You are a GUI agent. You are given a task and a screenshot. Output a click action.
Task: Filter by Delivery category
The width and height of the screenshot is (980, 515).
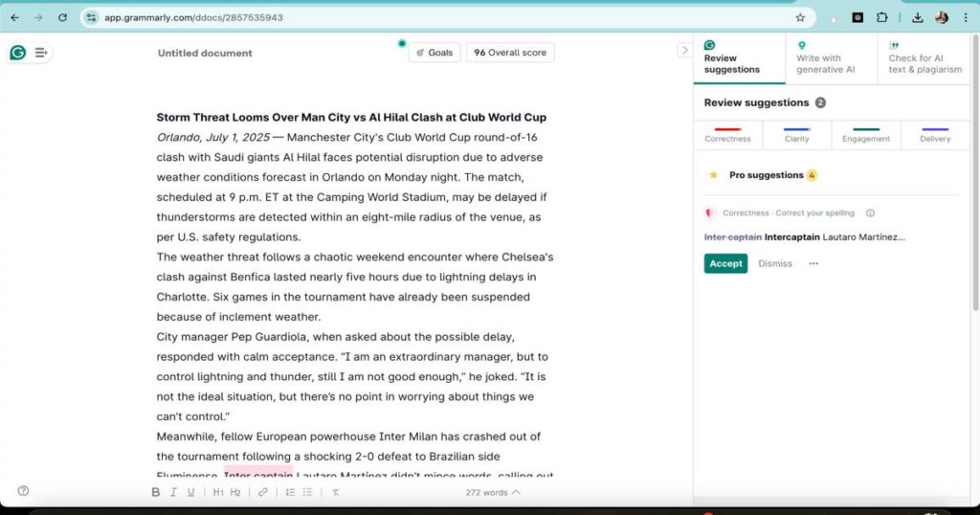(x=935, y=134)
